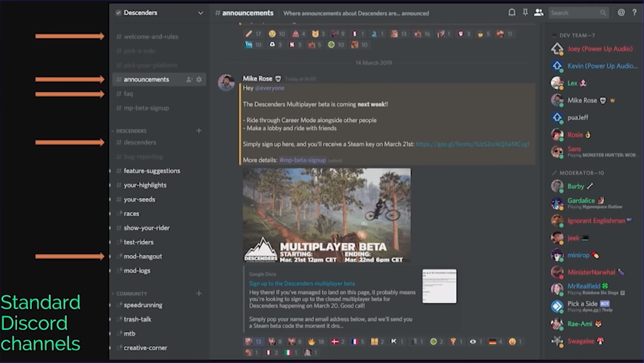
Task: Open the Multiplayer Beta image attachment
Action: (327, 215)
